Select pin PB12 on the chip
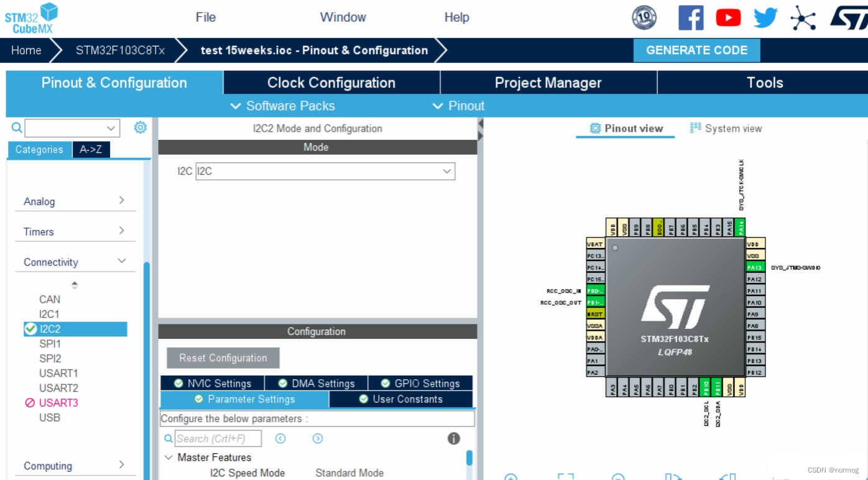Viewport: 868px width, 480px height. [x=755, y=372]
